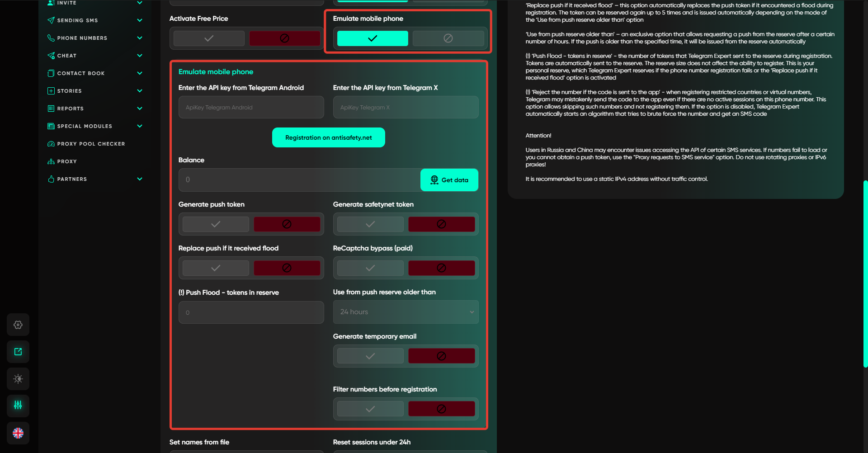The width and height of the screenshot is (868, 453).
Task: Open 'Use from push reserve older than' dropdown
Action: (x=406, y=312)
